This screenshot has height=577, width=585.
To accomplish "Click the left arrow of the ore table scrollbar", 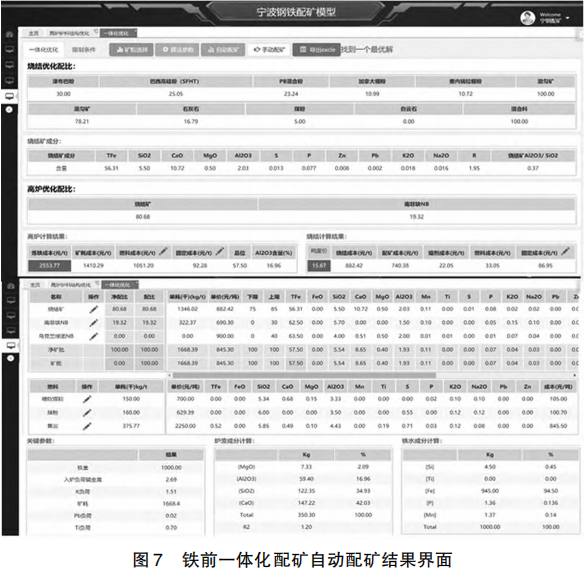I will pos(169,375).
